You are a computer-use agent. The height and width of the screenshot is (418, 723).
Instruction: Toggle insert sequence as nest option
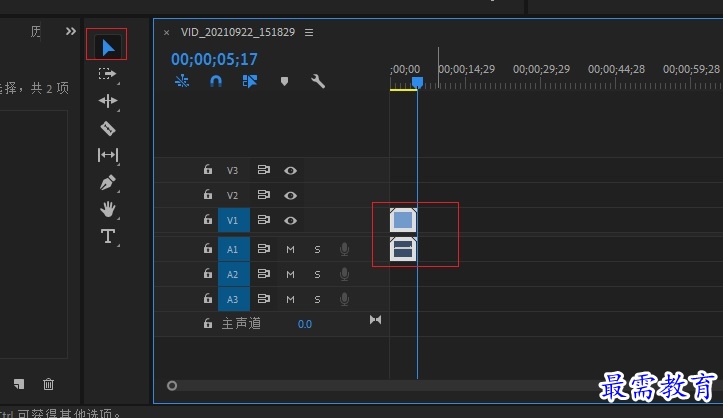point(182,82)
